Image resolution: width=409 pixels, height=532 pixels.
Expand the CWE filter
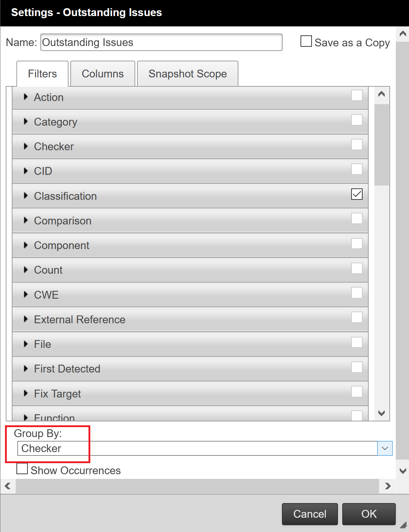tap(25, 295)
